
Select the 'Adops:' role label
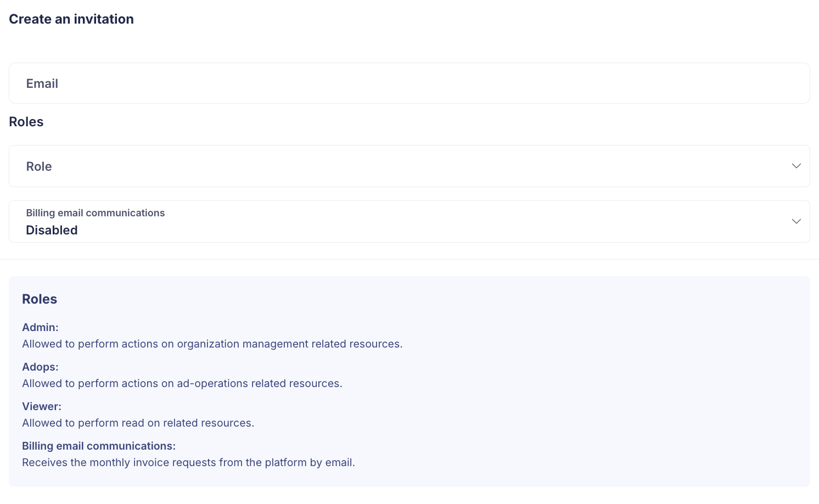coord(40,367)
